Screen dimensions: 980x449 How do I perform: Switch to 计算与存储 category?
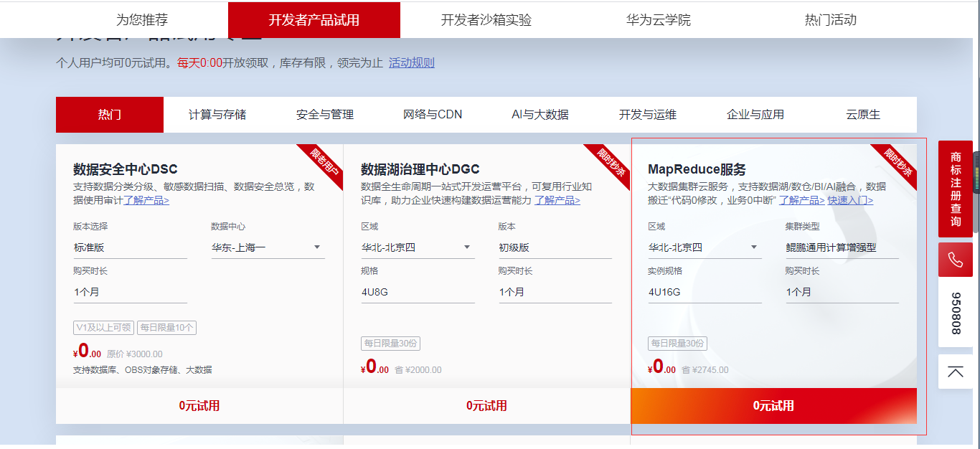pos(217,115)
